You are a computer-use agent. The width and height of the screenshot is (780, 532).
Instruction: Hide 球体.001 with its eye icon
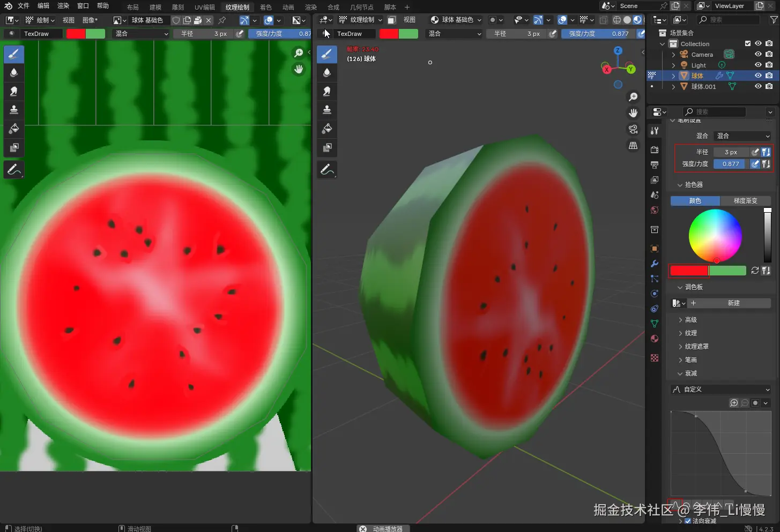click(758, 86)
